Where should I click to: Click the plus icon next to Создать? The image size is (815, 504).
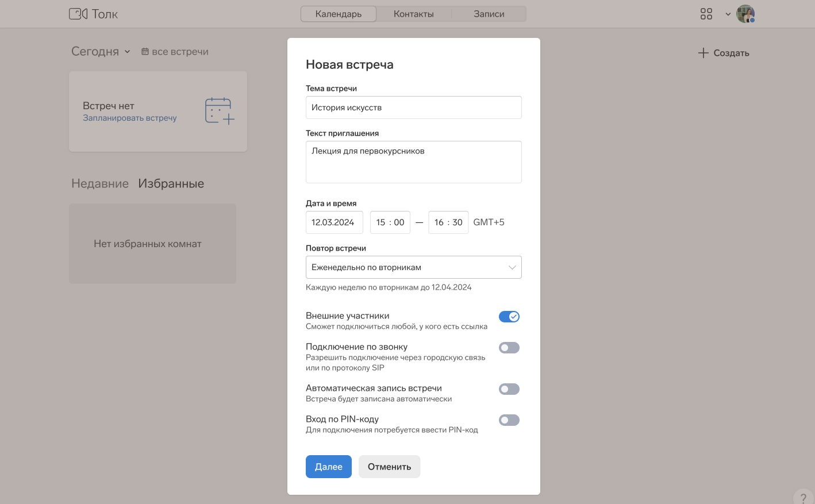tap(703, 53)
